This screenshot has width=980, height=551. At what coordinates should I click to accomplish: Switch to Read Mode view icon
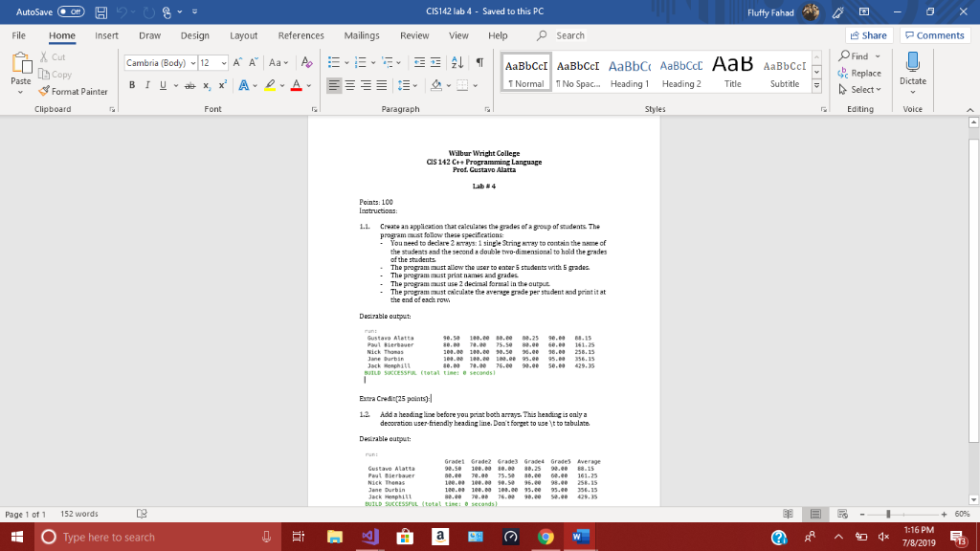(x=789, y=514)
